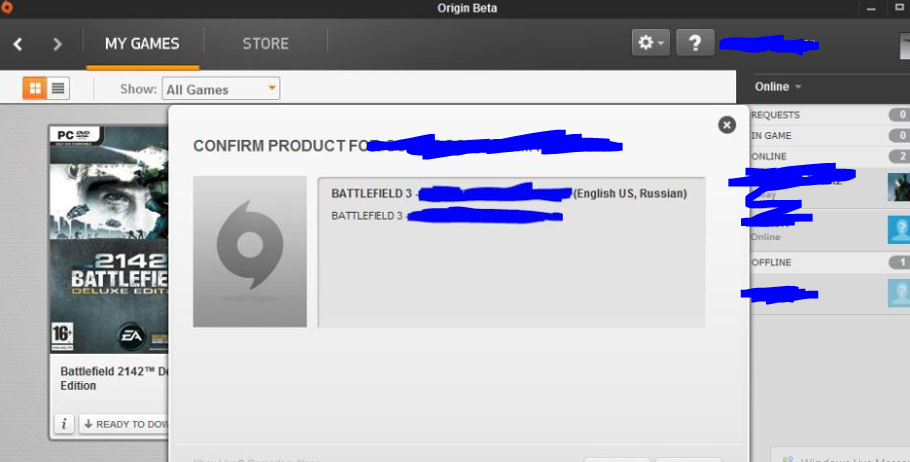Minimize the Origin Beta window
Screen dimensions: 910x462
(871, 9)
